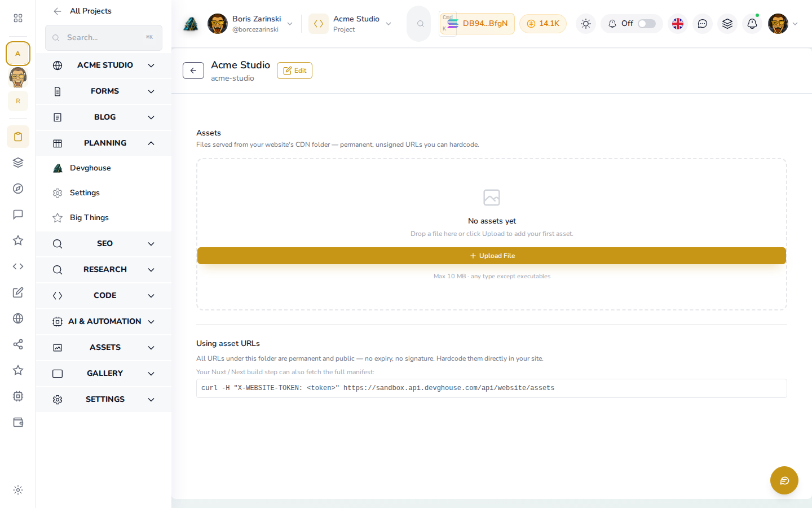Open the lower star icon in left rail
Viewport: 812px width, 508px height.
(x=18, y=370)
